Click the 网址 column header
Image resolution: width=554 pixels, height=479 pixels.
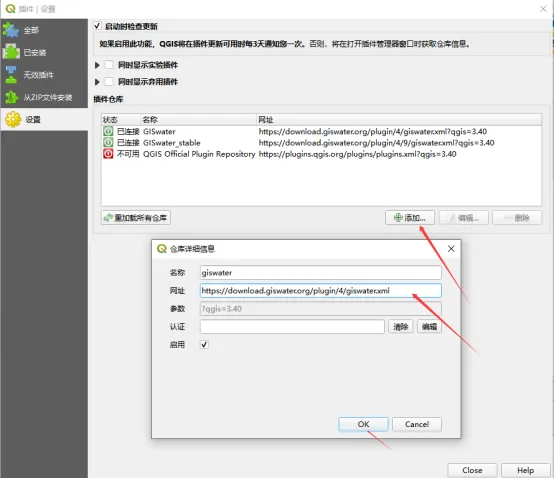399,119
